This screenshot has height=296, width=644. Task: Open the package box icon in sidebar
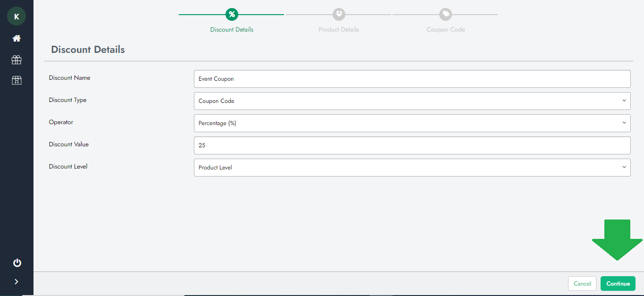[x=17, y=80]
